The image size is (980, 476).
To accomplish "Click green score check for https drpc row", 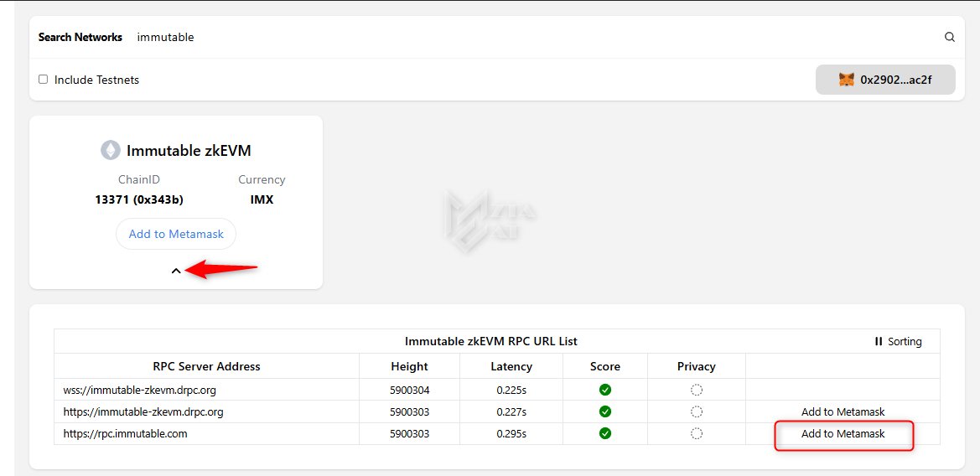I will pos(605,411).
